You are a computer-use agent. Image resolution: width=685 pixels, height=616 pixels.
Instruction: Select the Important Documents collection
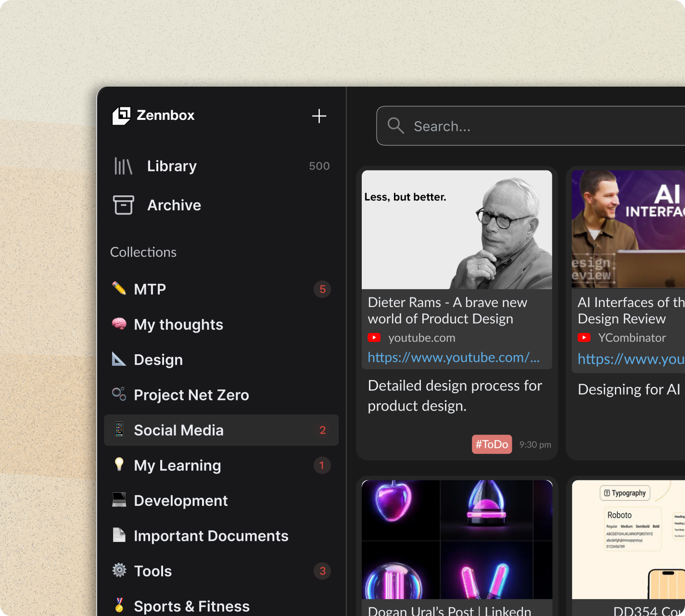pos(221,536)
